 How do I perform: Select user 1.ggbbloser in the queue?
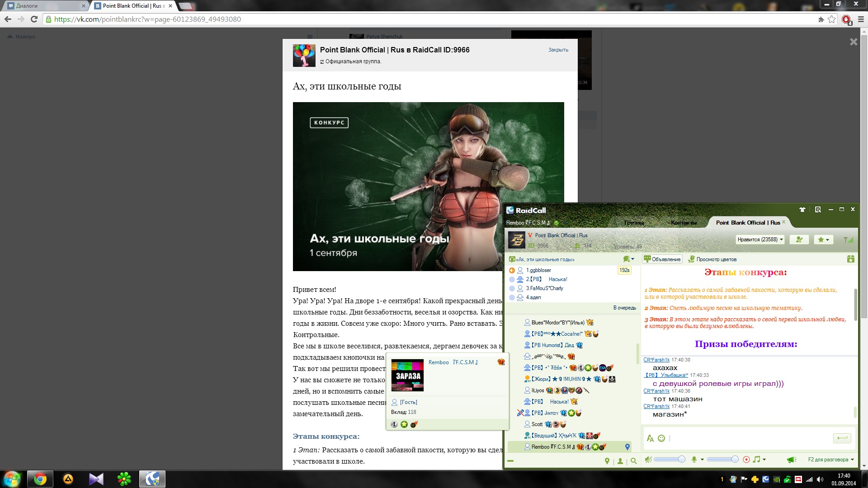[538, 270]
